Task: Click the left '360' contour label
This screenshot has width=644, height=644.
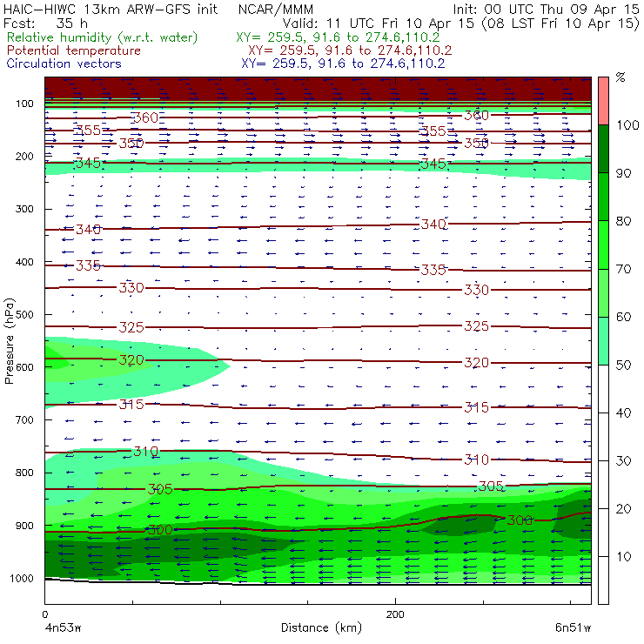Action: (x=146, y=117)
